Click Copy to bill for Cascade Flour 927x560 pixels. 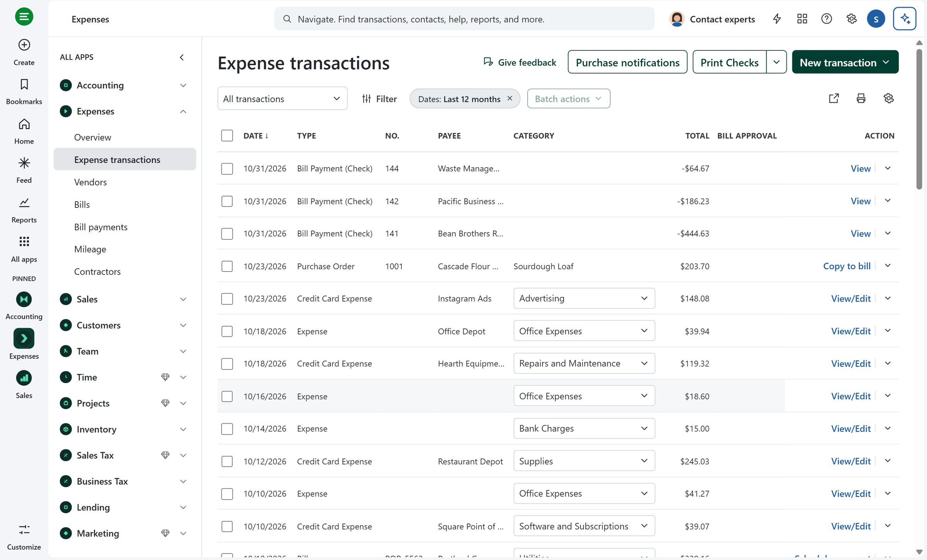(x=847, y=266)
